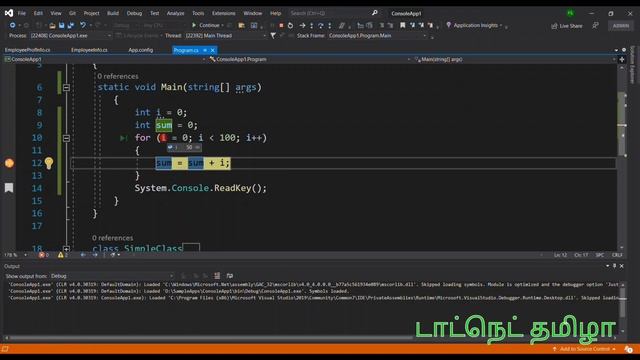Open the Application Insights dropdown
The width and height of the screenshot is (640, 360).
474,25
